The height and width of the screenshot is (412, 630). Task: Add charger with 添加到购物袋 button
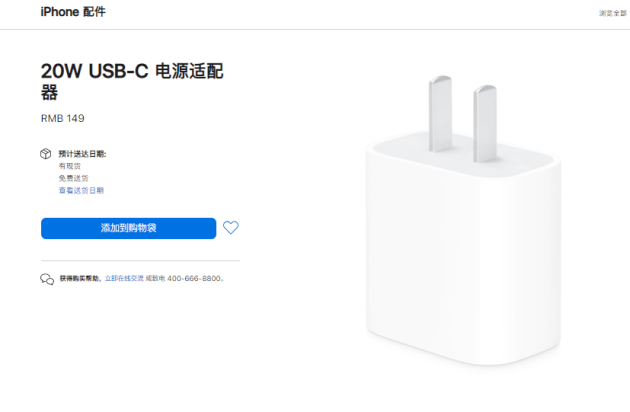point(129,228)
